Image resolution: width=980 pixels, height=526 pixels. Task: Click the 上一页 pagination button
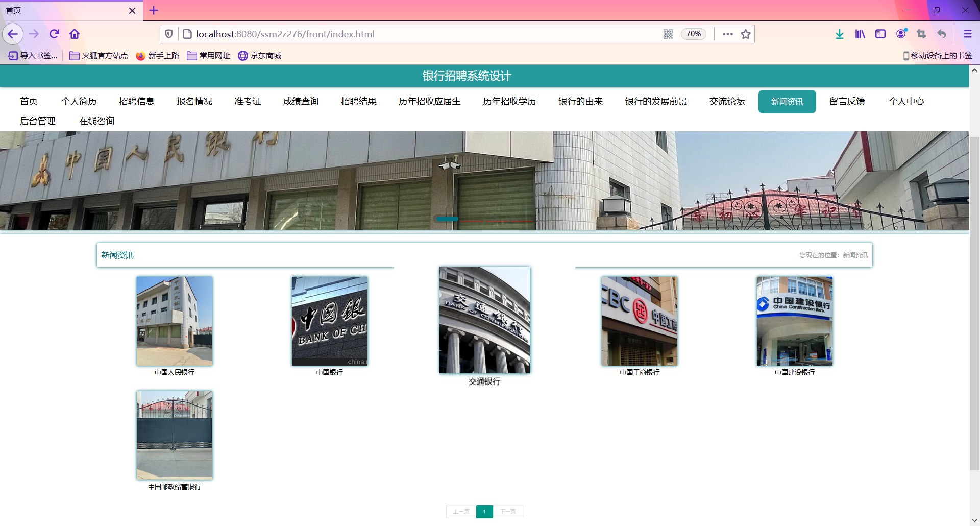[x=461, y=511]
